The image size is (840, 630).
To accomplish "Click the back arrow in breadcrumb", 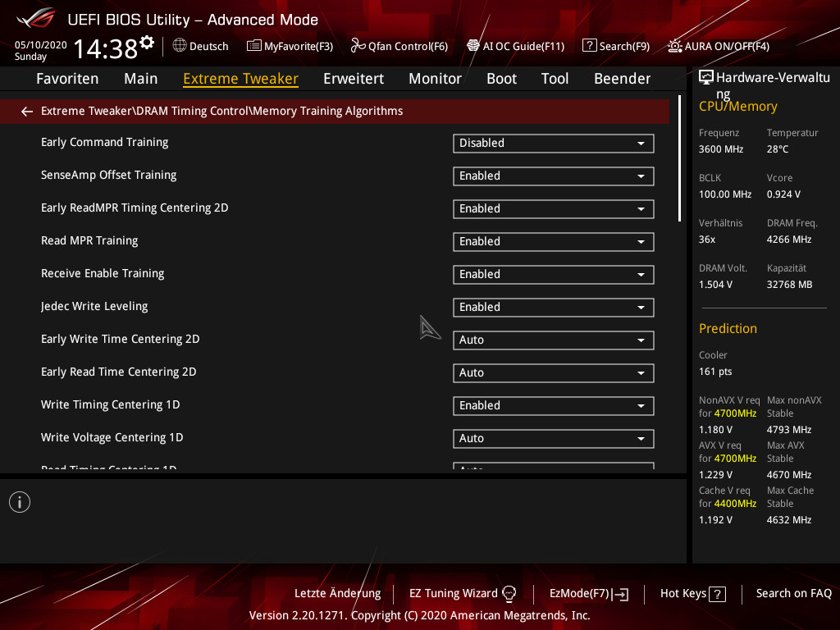I will (x=27, y=112).
